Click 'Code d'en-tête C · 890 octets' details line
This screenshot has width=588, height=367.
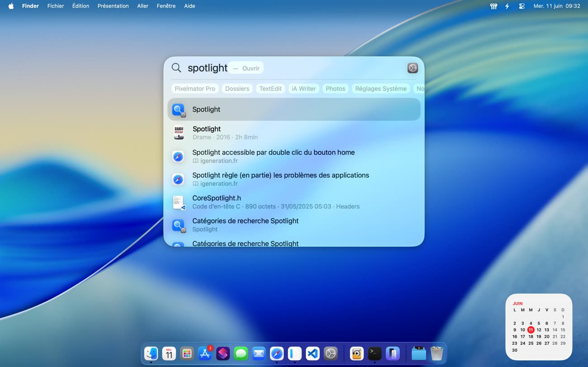[x=276, y=207]
